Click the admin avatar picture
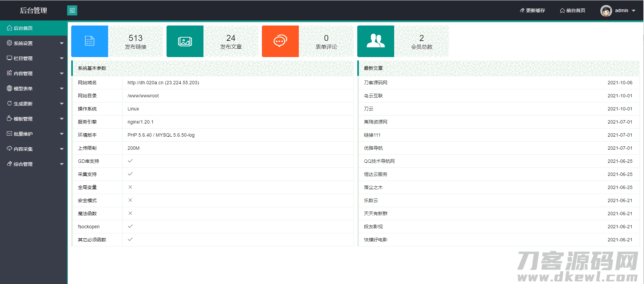The width and height of the screenshot is (644, 284). (x=606, y=11)
